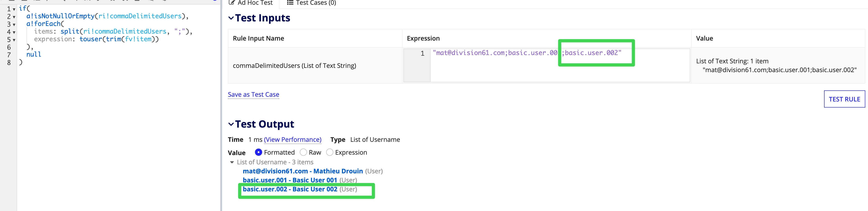Toggle the fold arrow on line 2
Viewport: 868px width, 211px height.
[14, 17]
